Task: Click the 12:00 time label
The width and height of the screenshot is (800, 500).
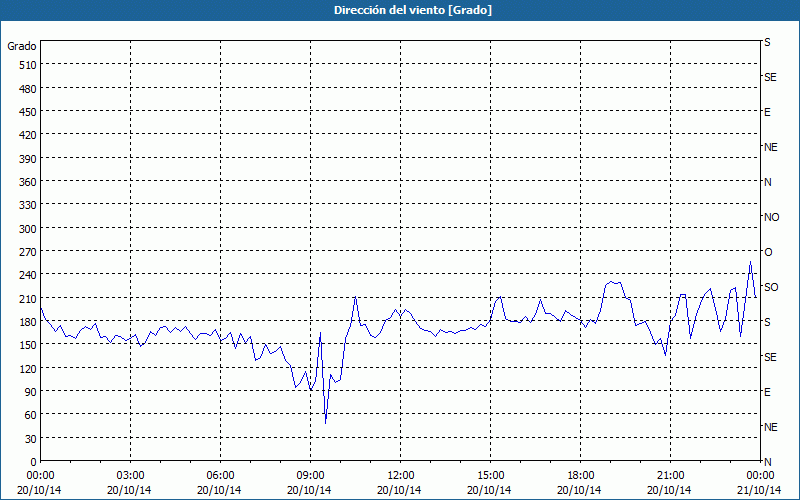Action: pos(401,476)
